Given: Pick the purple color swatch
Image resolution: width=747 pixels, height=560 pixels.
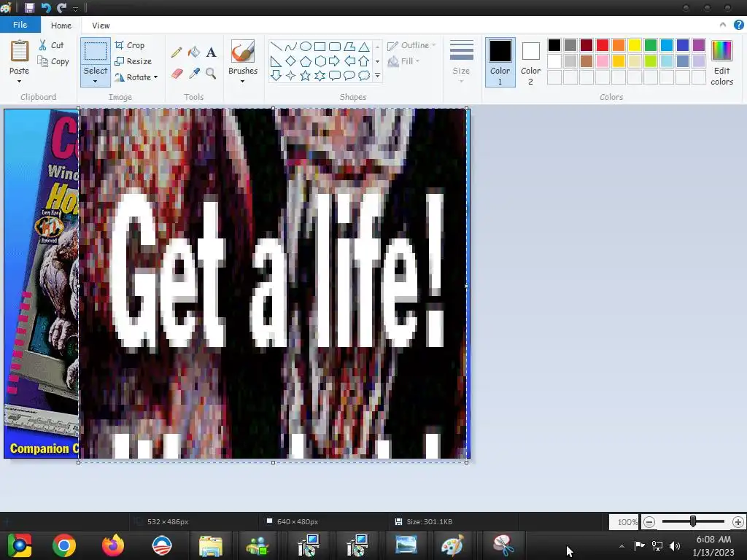Looking at the screenshot, I should 698,45.
